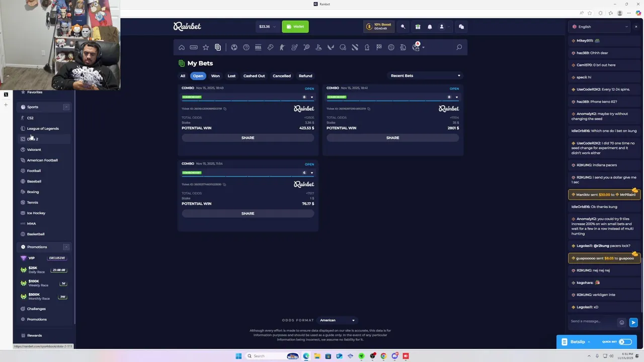The height and width of the screenshot is (362, 644).
Task: Open the Live events icon
Action: (x=194, y=47)
